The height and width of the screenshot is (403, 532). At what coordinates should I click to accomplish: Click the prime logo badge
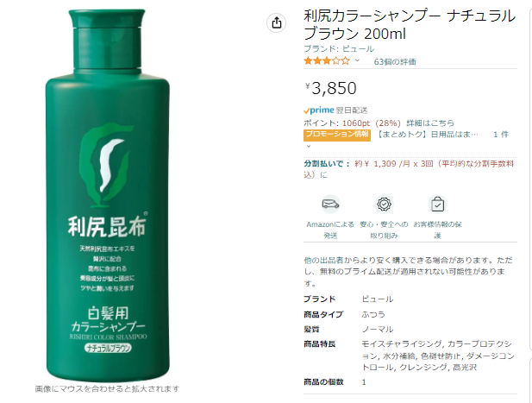tap(319, 110)
